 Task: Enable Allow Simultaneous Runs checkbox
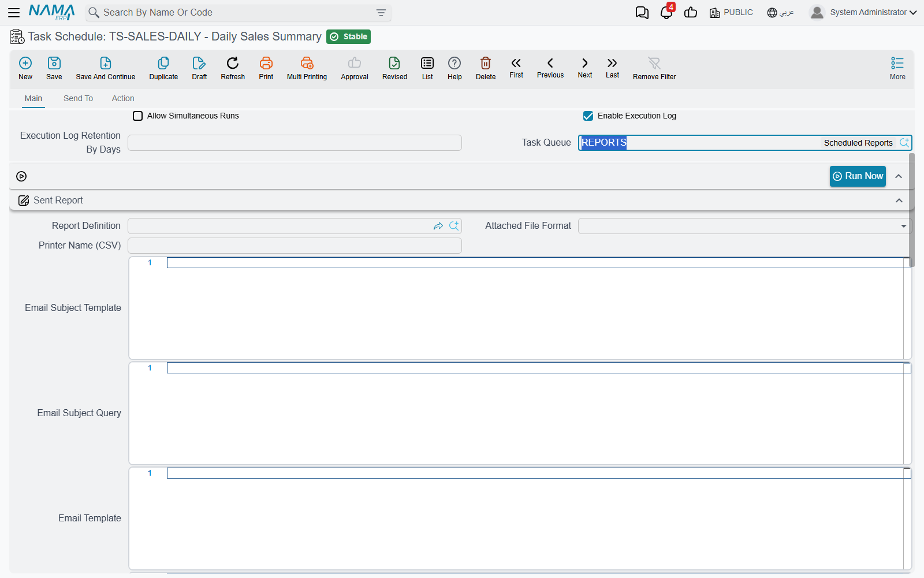point(138,116)
